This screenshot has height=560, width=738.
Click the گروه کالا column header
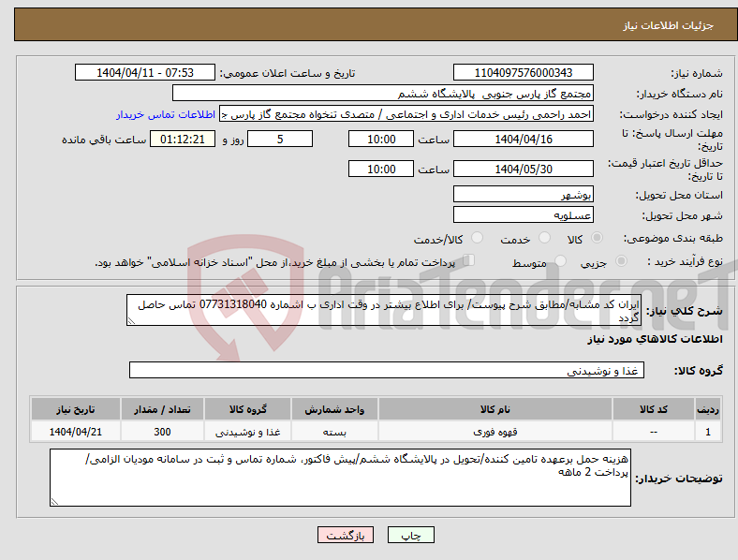[247, 409]
